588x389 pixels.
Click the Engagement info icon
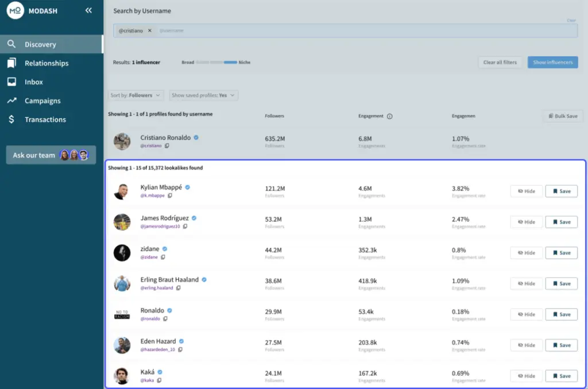[x=389, y=116]
